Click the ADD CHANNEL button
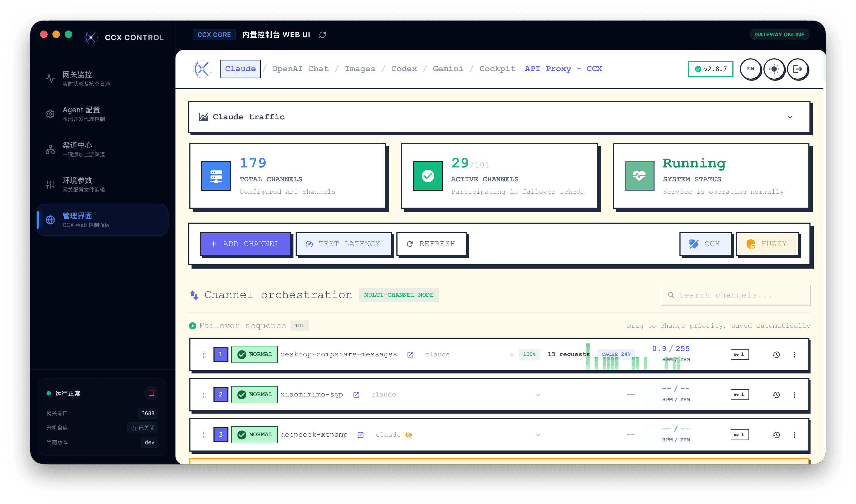Screen dimensions: 856x504 point(245,244)
